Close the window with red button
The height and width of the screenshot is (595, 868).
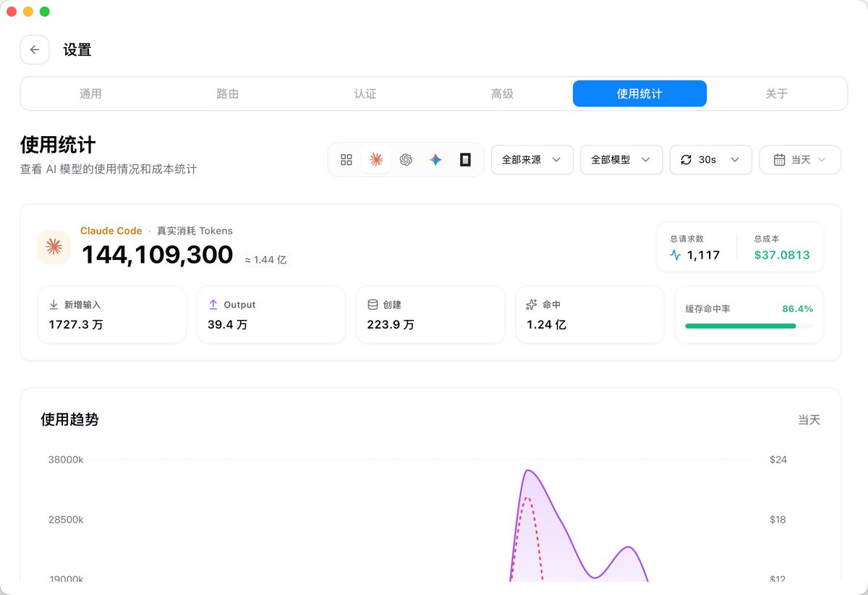pyautogui.click(x=12, y=12)
